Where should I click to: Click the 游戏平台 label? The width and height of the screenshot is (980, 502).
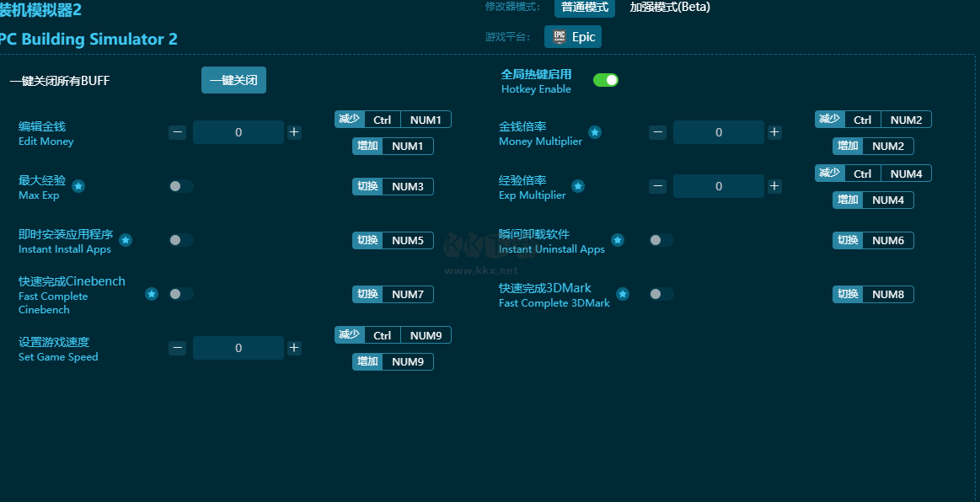507,37
